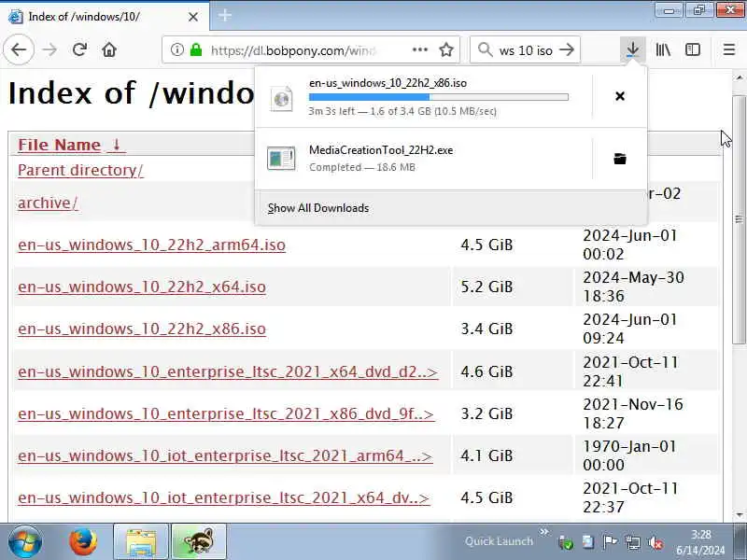Cancel the x86 ISO download
This screenshot has width=747, height=560.
pyautogui.click(x=620, y=96)
